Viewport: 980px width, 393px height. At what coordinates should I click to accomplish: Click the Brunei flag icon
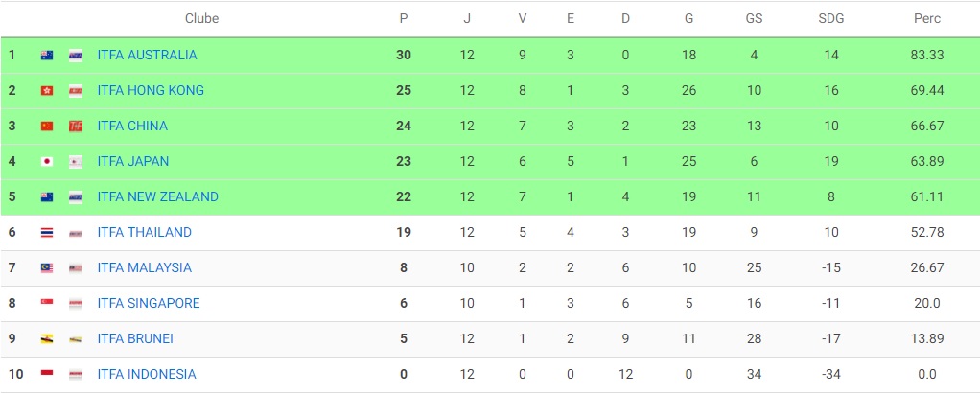pyautogui.click(x=47, y=339)
